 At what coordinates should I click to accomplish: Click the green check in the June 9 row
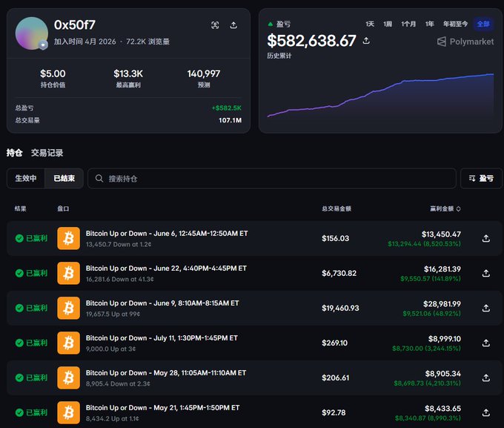click(19, 308)
